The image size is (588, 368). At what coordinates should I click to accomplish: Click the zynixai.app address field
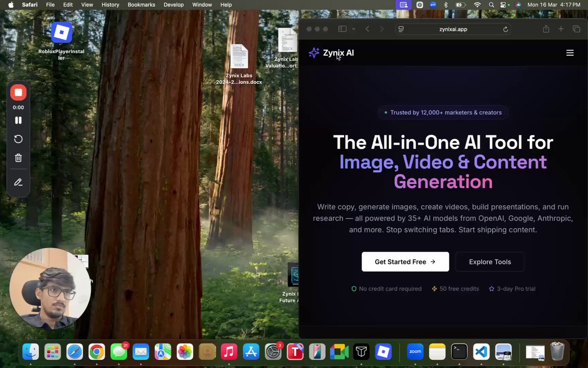pos(453,29)
